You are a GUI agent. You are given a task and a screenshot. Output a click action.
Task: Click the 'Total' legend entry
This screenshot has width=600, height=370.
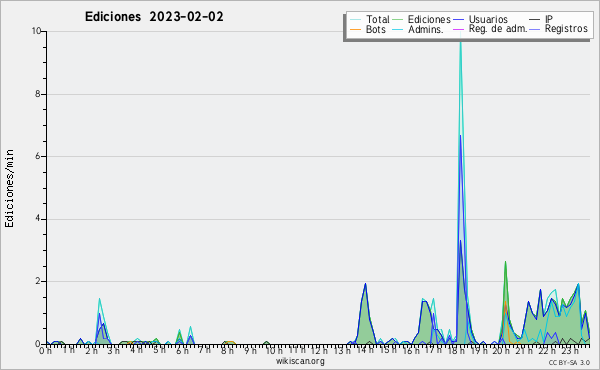pos(378,19)
